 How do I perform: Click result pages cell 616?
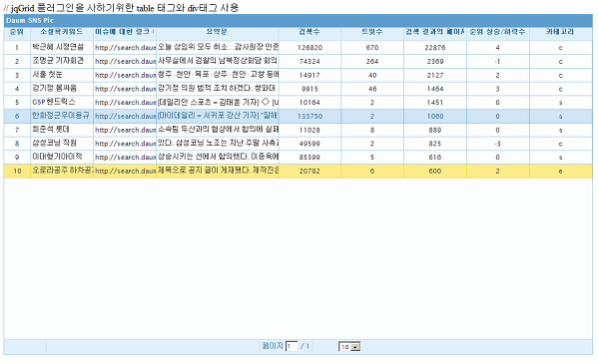pyautogui.click(x=435, y=158)
